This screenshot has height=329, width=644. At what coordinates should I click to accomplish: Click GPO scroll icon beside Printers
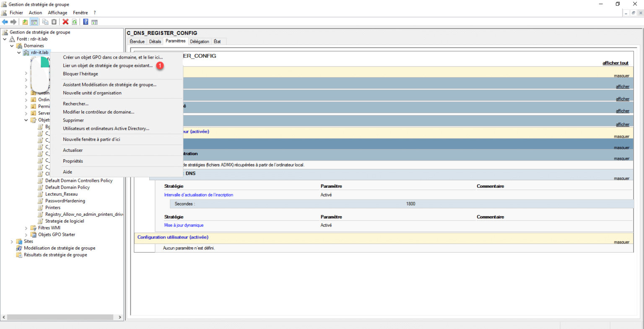click(41, 207)
